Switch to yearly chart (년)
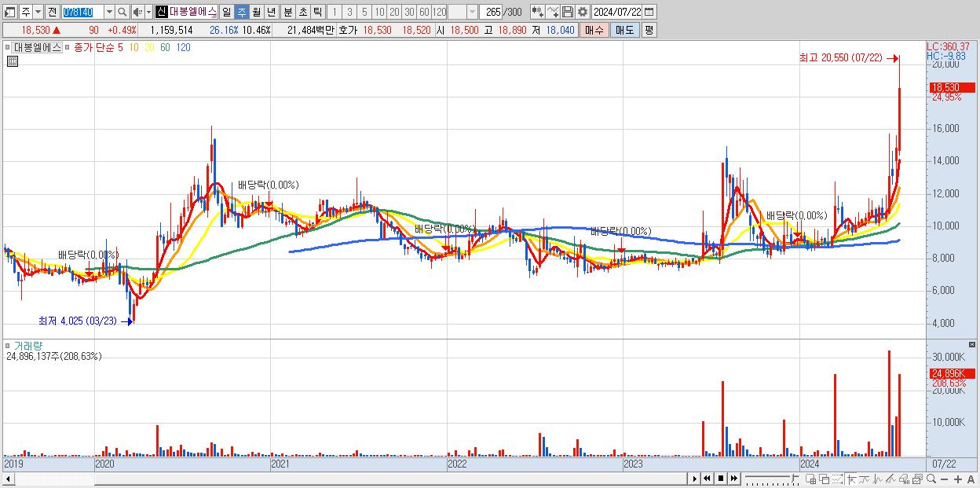 (x=271, y=12)
